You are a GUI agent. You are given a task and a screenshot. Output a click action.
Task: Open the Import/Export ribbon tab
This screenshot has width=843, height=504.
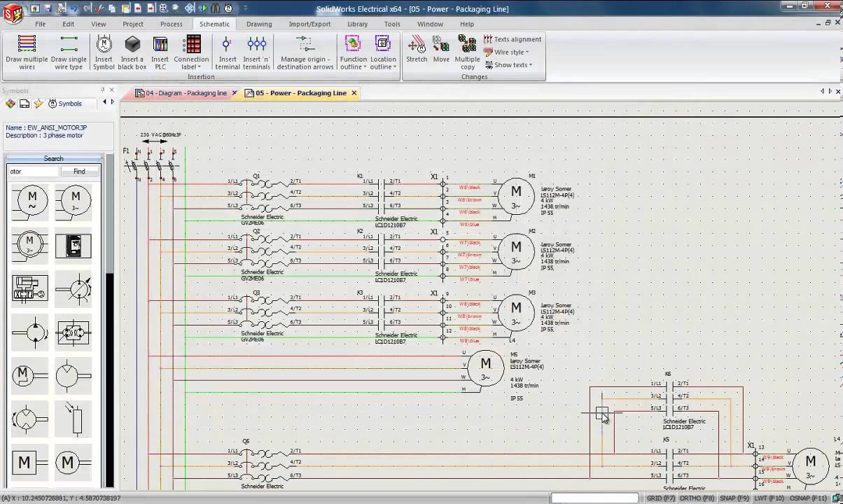[x=309, y=24]
